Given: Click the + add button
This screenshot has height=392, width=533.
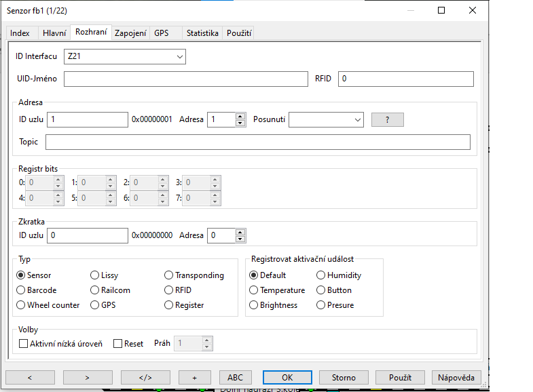Looking at the screenshot, I should coord(195,377).
